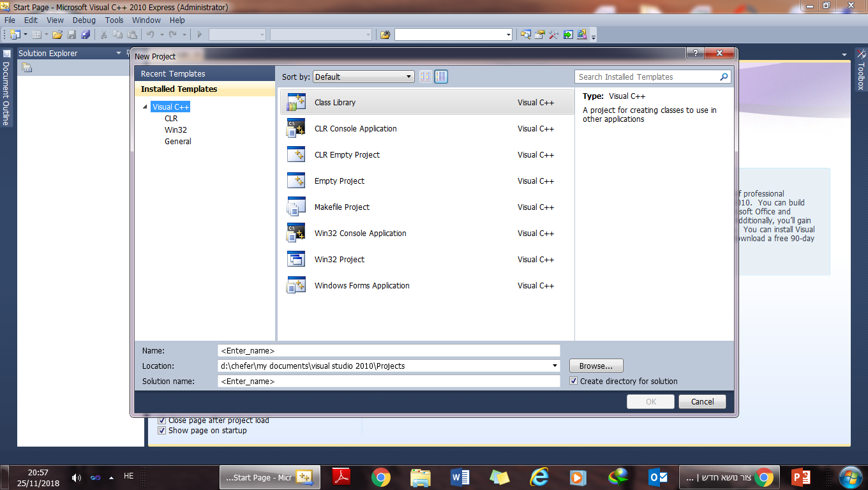Open the Debug menu
This screenshot has width=868, height=490.
84,20
